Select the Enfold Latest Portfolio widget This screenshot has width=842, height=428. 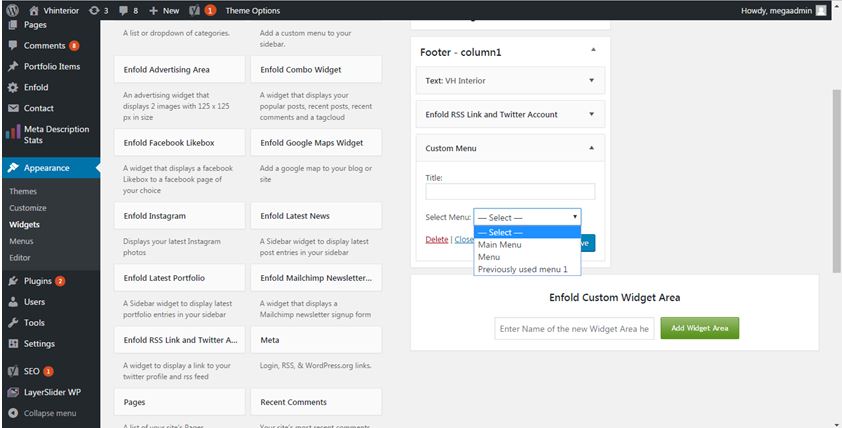(179, 278)
